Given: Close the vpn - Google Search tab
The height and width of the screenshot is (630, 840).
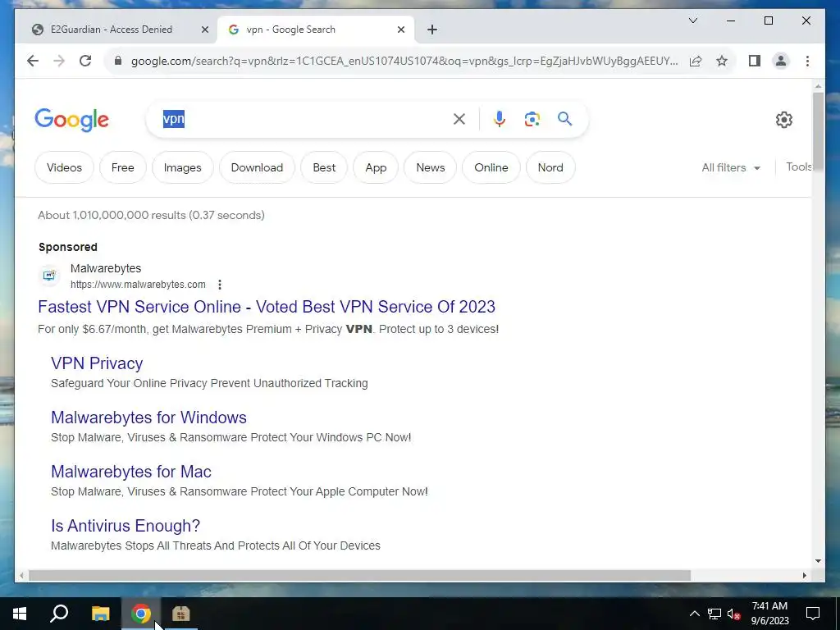Looking at the screenshot, I should 400,30.
